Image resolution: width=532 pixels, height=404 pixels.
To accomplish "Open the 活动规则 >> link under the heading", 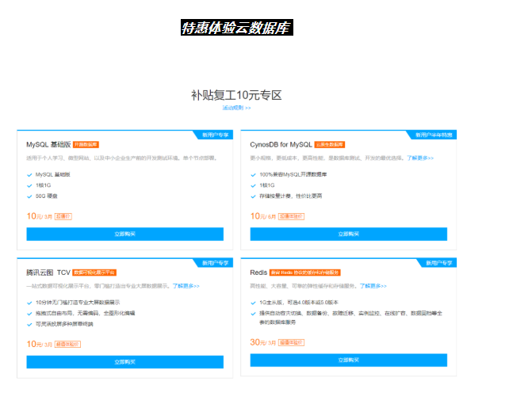I will [x=236, y=108].
